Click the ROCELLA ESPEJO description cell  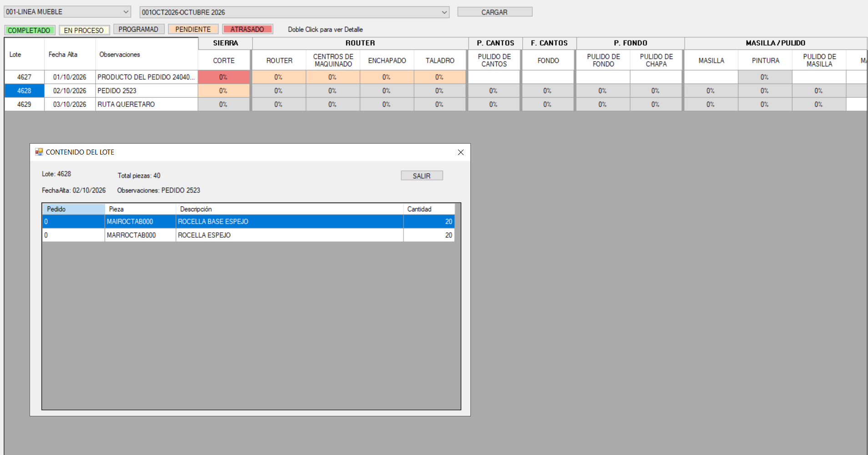point(290,235)
